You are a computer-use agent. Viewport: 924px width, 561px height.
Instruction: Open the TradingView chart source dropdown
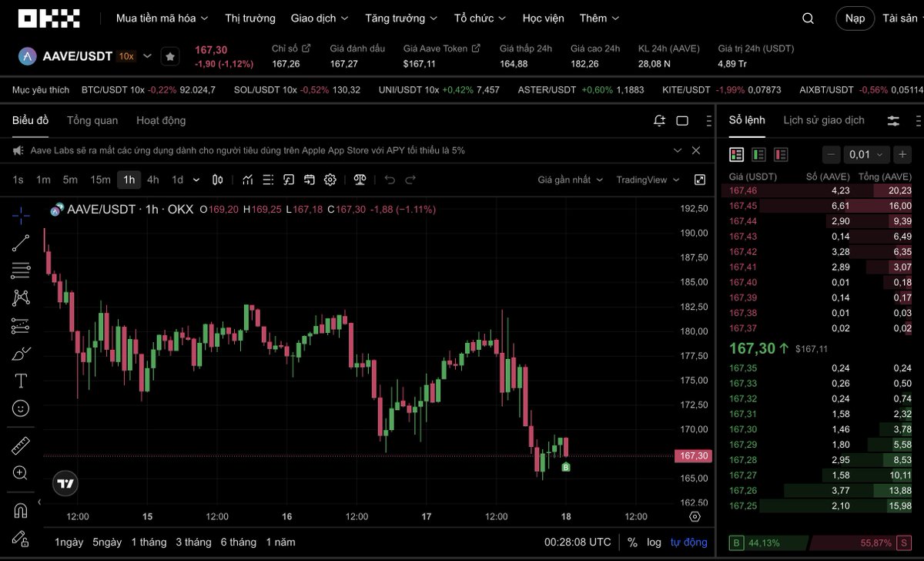pyautogui.click(x=648, y=180)
